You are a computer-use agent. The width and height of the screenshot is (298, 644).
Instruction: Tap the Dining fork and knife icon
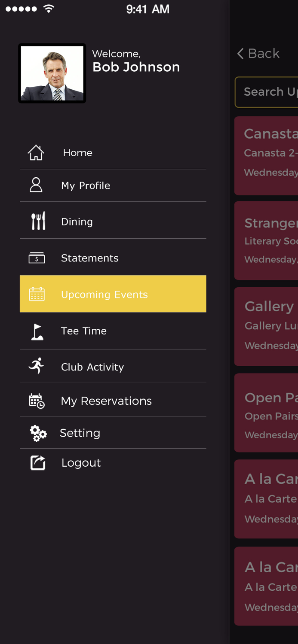[x=38, y=221]
